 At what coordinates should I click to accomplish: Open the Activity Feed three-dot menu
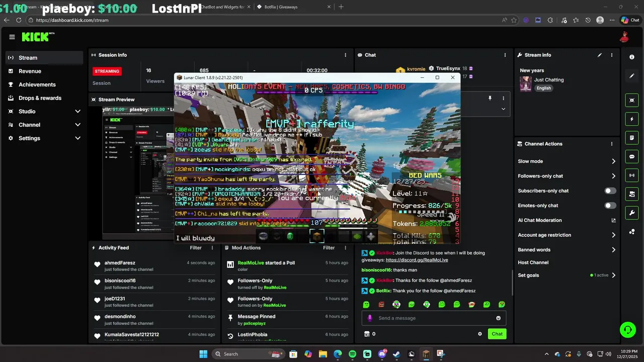point(212,248)
